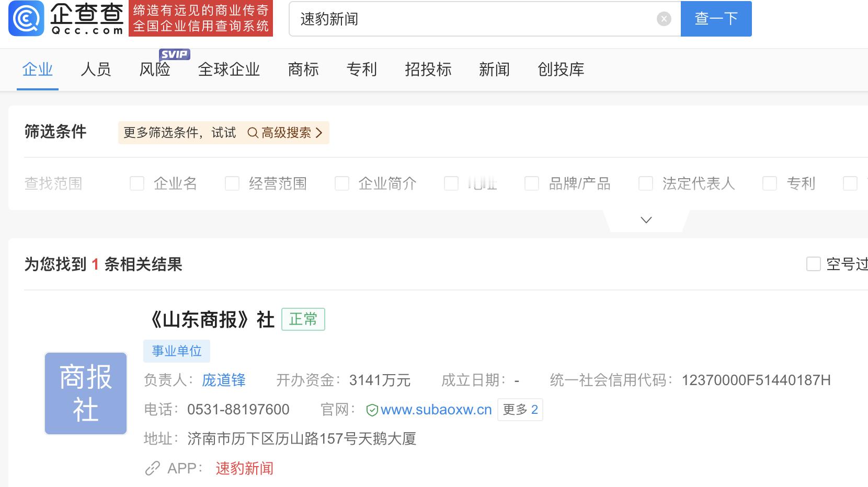The image size is (868, 487).
Task: Select the 企业 tab
Action: click(38, 69)
